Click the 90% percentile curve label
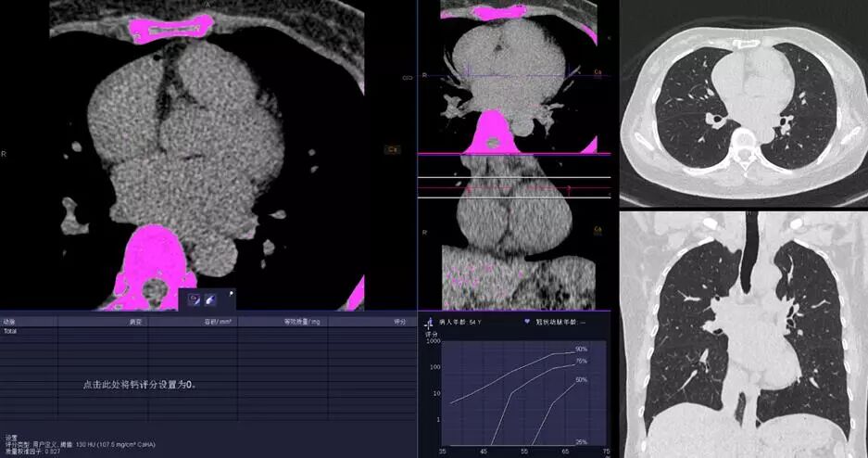 point(581,350)
